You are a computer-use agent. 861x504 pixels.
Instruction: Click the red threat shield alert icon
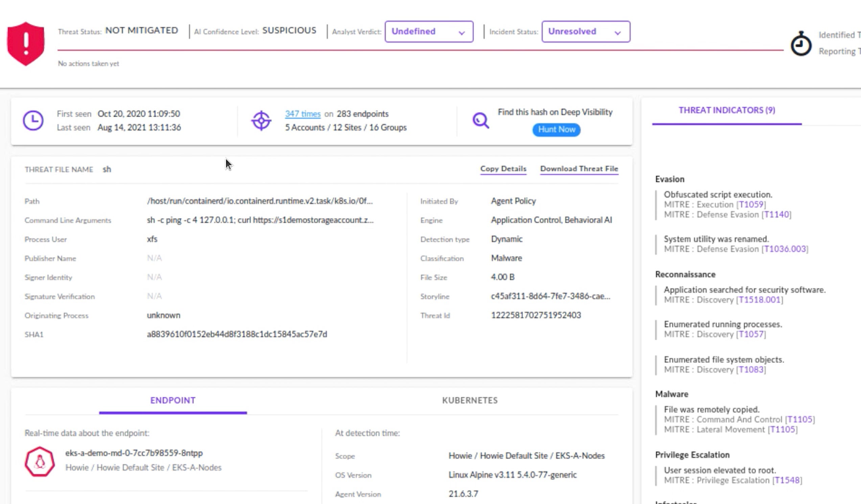tap(26, 43)
